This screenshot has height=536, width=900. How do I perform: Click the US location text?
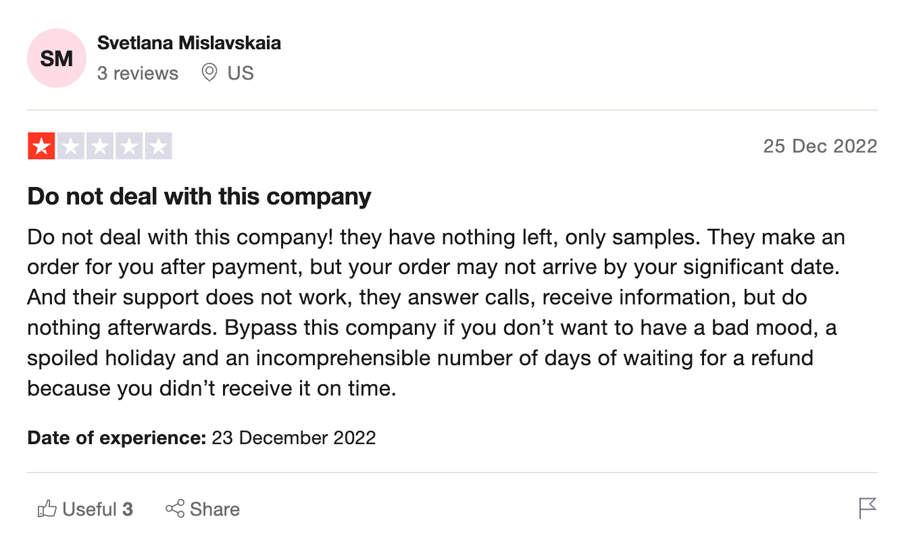tap(240, 73)
